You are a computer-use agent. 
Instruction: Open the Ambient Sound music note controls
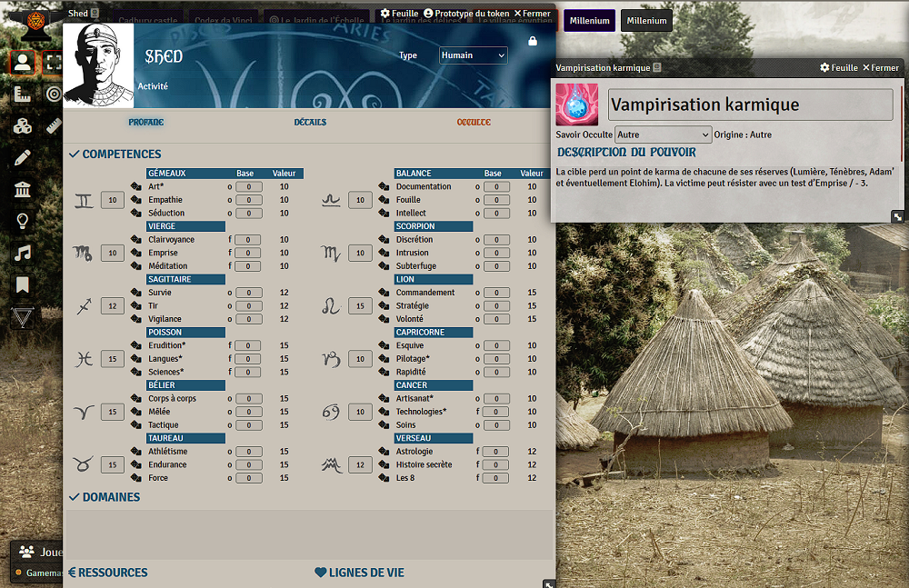pyautogui.click(x=23, y=253)
